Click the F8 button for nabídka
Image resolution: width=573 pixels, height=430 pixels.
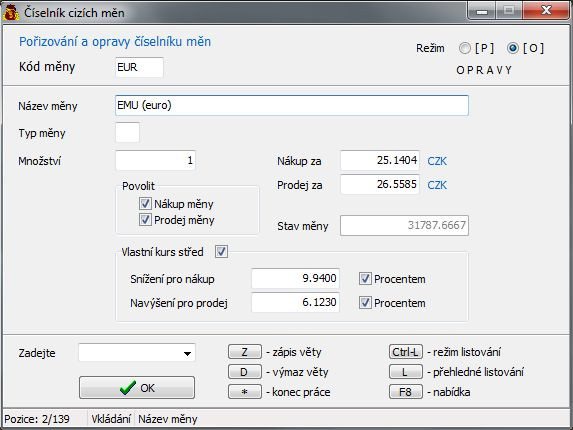(406, 392)
